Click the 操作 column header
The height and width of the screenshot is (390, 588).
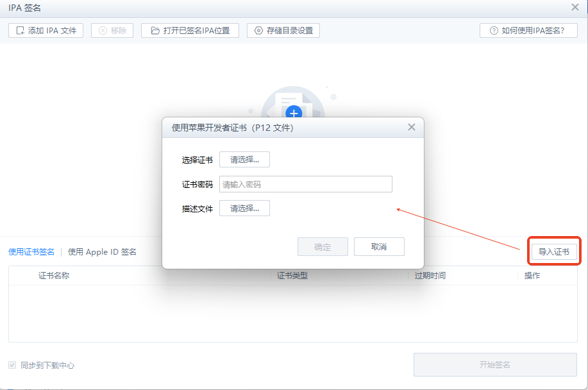[532, 276]
